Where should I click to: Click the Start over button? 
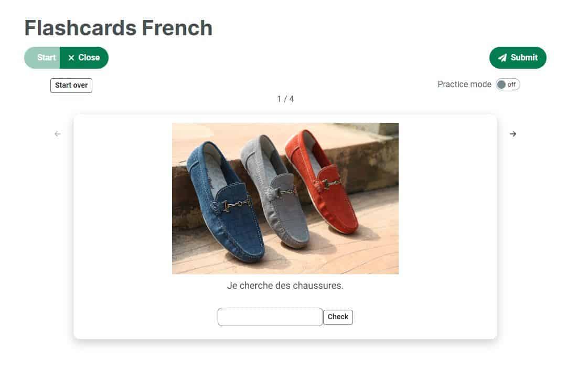[x=71, y=86]
